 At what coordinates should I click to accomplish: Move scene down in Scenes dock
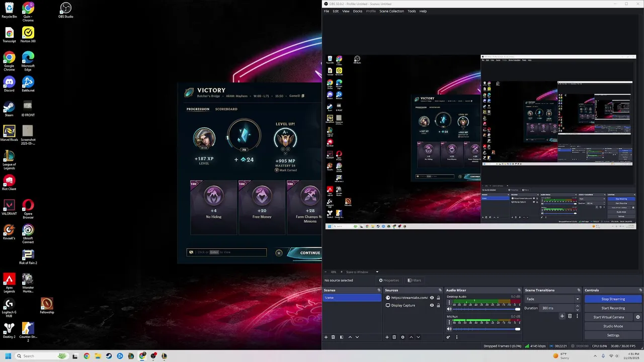click(x=357, y=337)
